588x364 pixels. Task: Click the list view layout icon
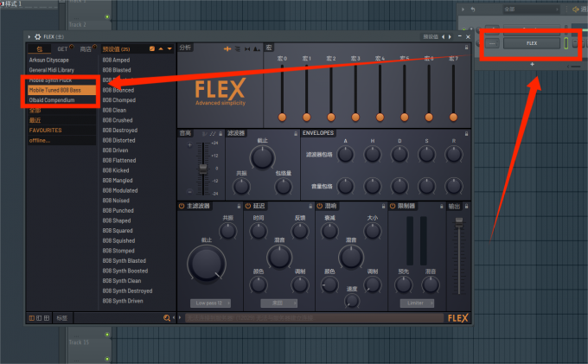31,318
